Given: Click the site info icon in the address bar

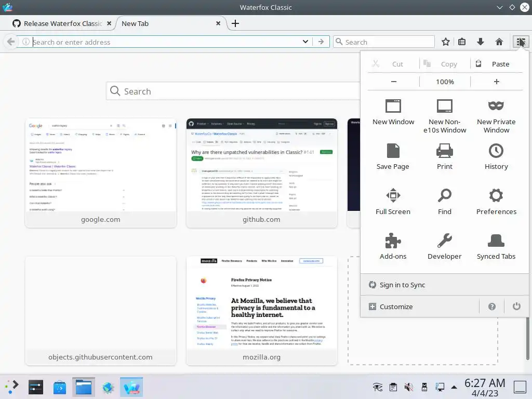Looking at the screenshot, I should click(x=26, y=42).
